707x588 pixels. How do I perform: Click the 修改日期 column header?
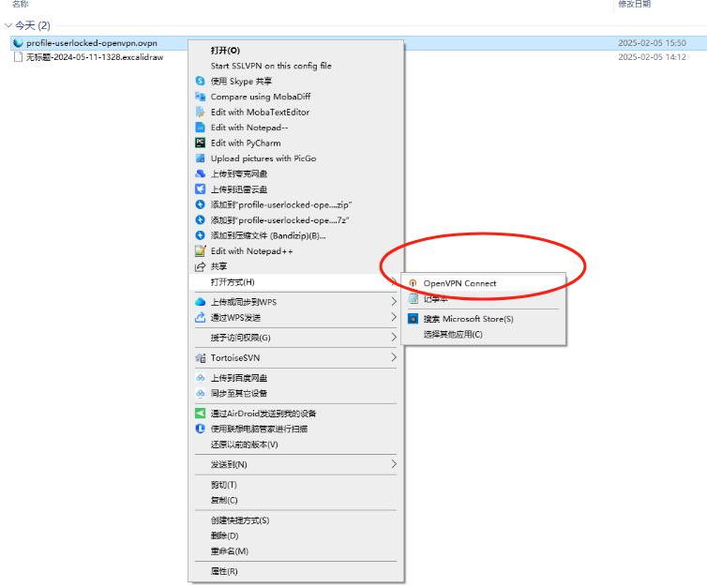[x=635, y=4]
